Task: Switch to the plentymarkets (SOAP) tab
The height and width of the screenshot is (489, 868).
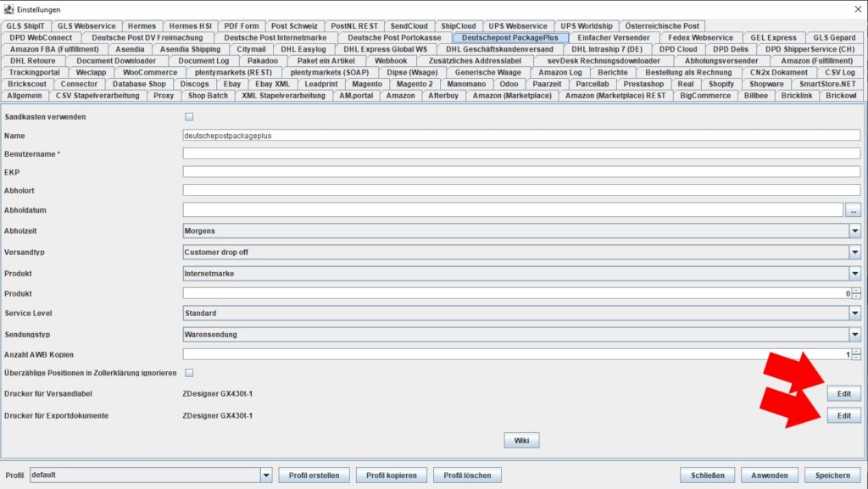Action: coord(330,73)
